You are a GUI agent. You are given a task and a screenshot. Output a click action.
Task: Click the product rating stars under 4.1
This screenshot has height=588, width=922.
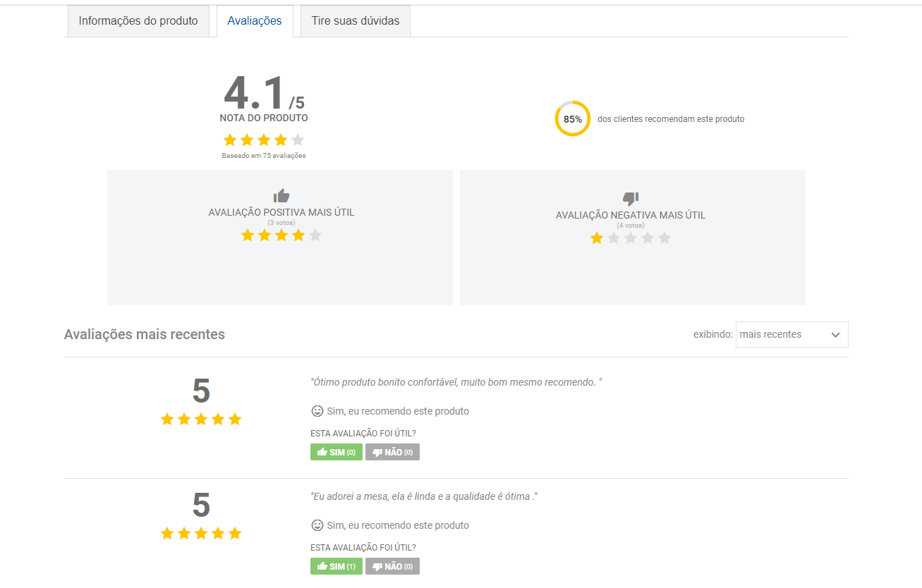coord(263,140)
